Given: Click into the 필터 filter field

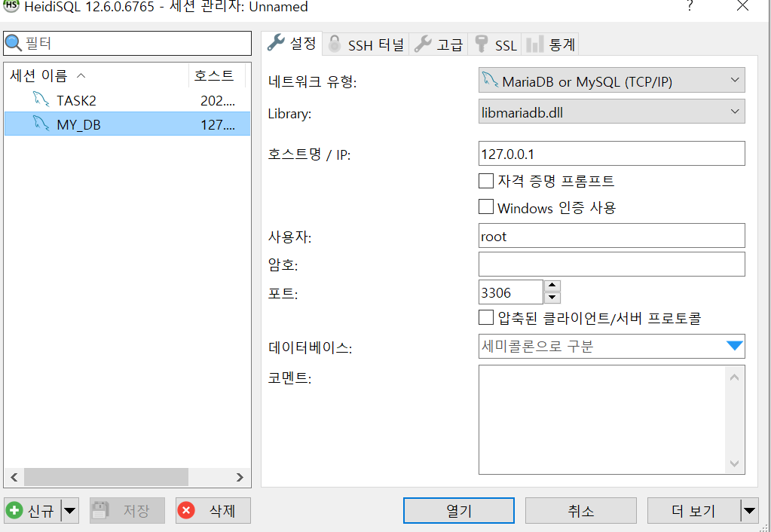Looking at the screenshot, I should click(x=127, y=43).
